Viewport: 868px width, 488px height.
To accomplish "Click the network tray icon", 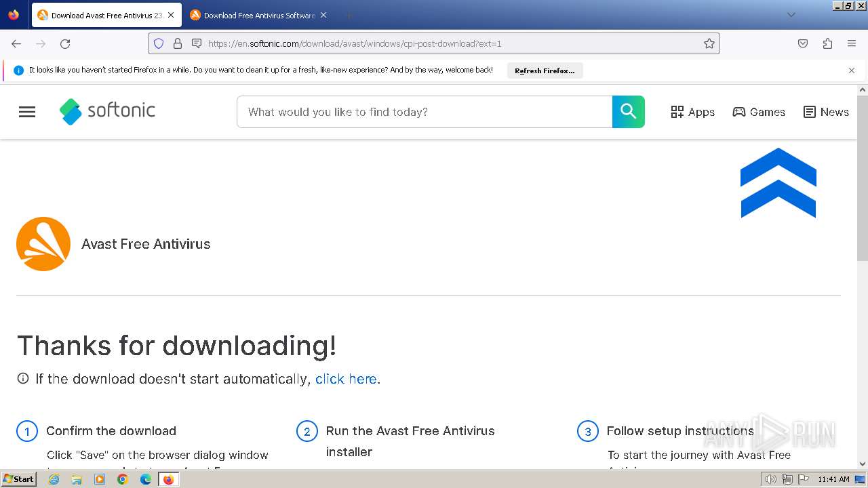I will click(787, 479).
